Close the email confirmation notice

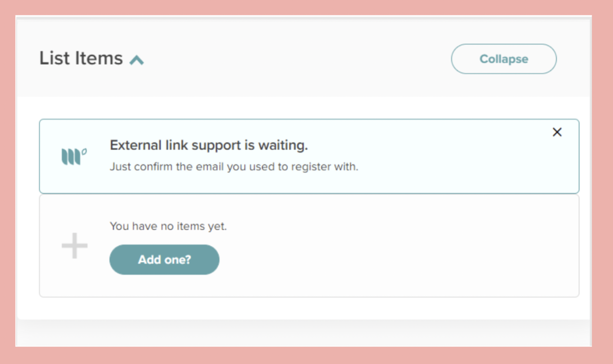click(557, 132)
